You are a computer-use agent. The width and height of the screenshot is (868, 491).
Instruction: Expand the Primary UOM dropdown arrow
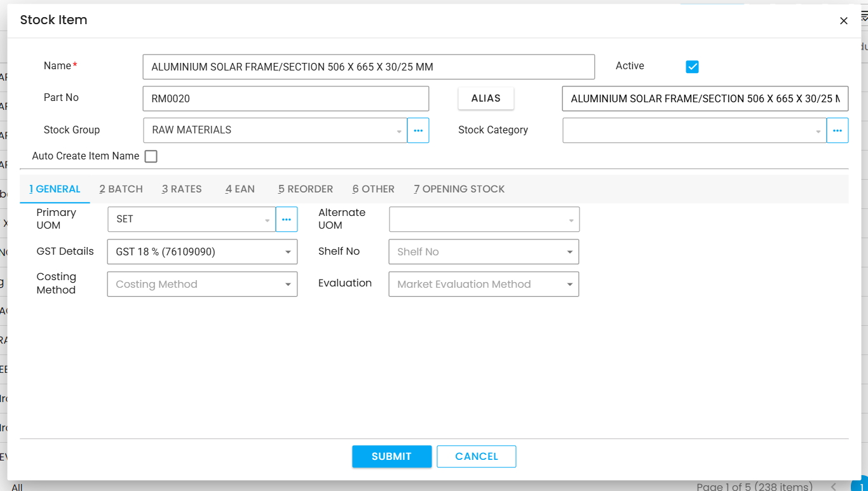pos(268,220)
